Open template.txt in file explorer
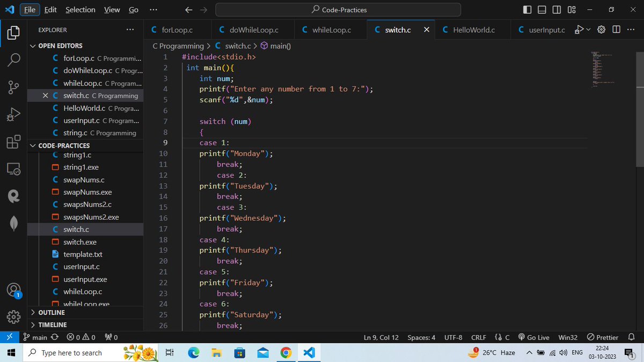 (x=83, y=254)
